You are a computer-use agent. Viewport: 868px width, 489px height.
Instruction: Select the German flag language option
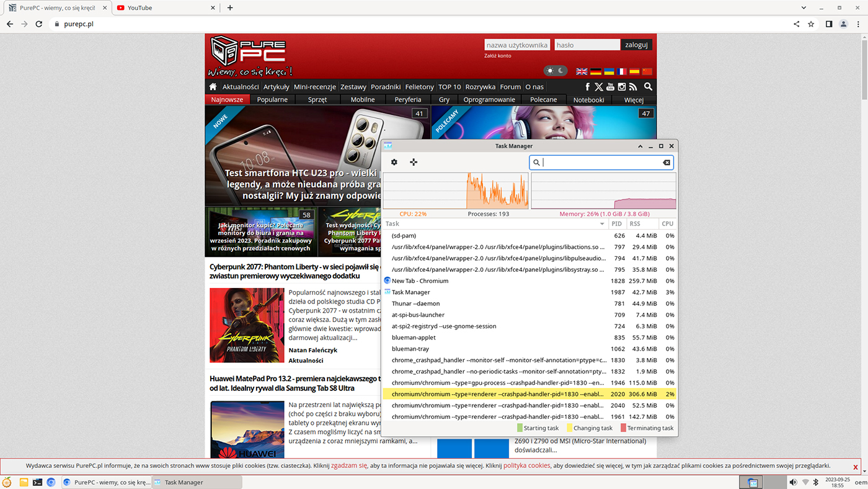point(595,71)
